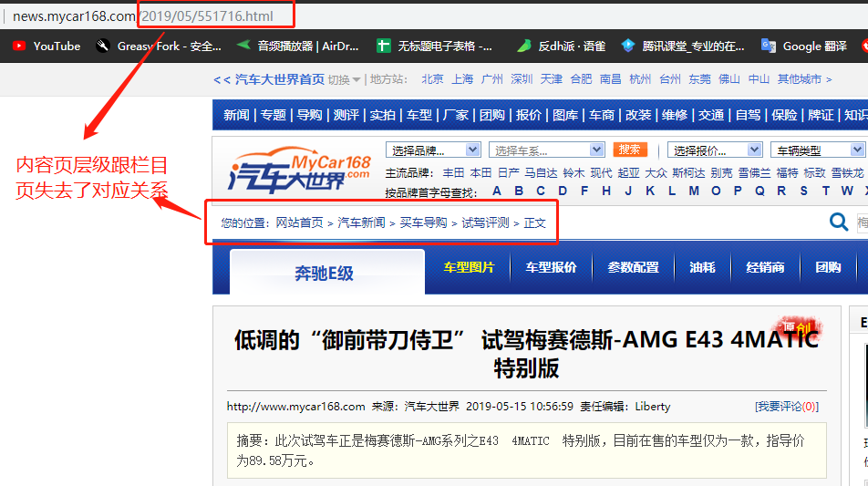This screenshot has width=868, height=486.
Task: Open the 专题 nav menu item
Action: (x=273, y=115)
